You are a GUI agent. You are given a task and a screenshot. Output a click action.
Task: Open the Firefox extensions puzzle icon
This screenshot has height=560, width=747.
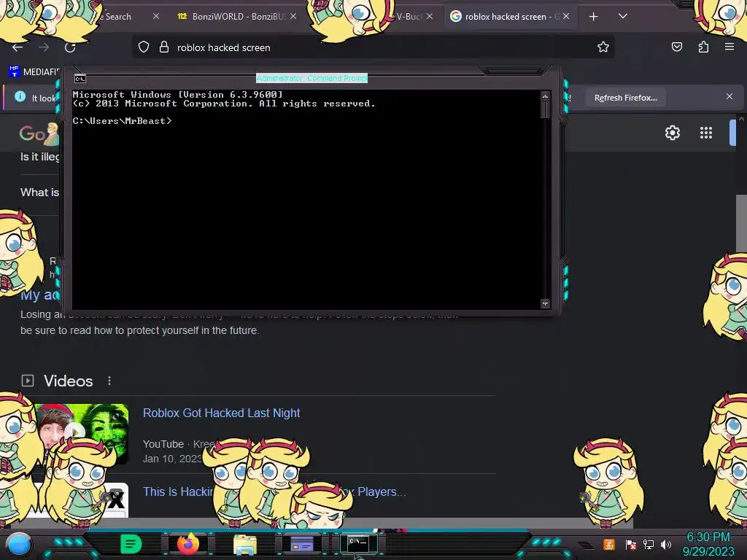(703, 47)
